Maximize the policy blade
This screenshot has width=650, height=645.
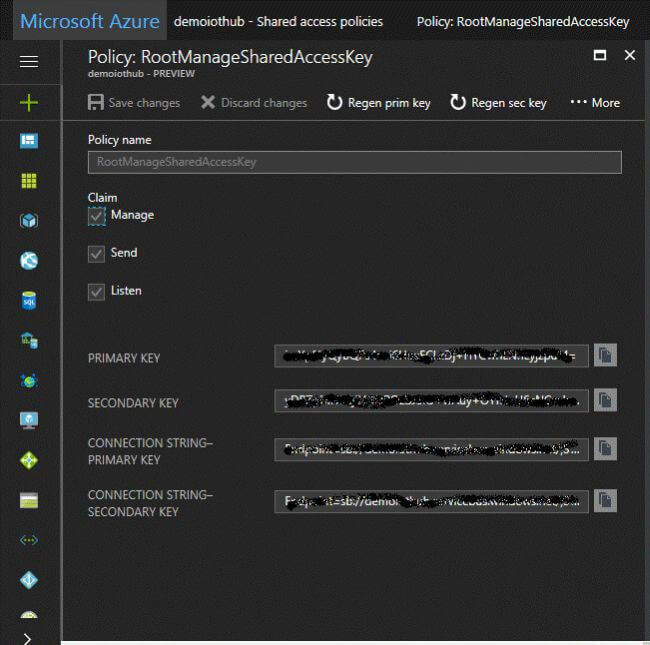(x=599, y=55)
